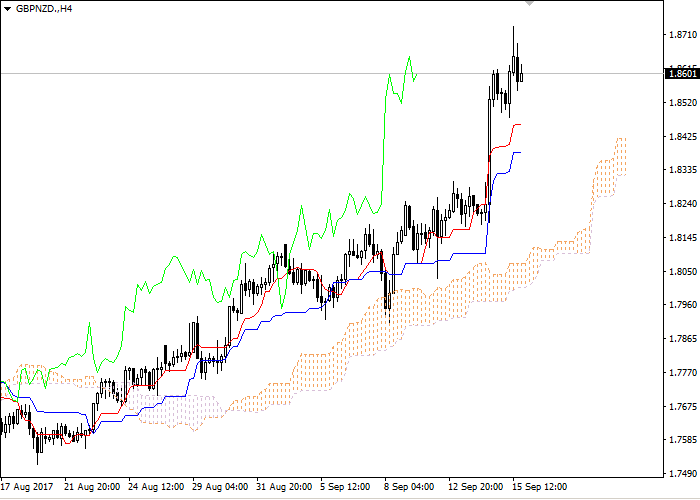Click the 1.7490 price scale label
700x500 pixels.
point(683,474)
